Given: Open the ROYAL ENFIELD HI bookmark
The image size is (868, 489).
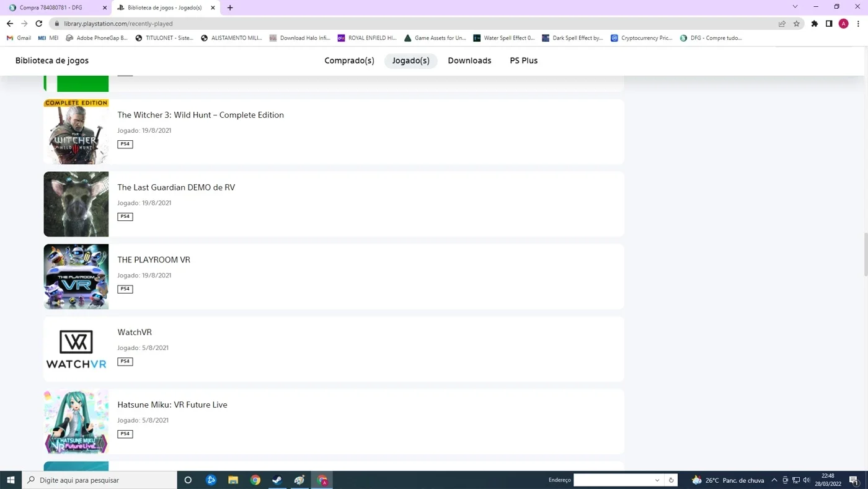Looking at the screenshot, I should 367,38.
